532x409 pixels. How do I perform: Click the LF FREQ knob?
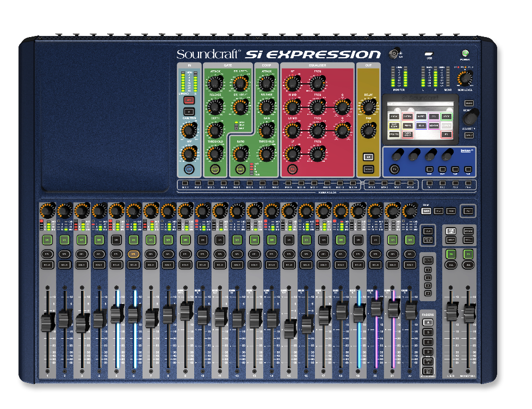pyautogui.click(x=317, y=154)
